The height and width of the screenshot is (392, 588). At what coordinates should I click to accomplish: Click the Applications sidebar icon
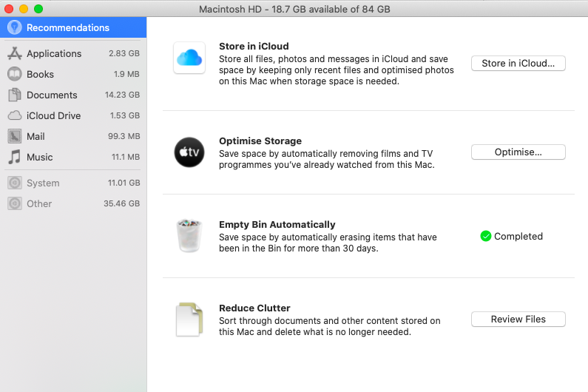coord(14,53)
